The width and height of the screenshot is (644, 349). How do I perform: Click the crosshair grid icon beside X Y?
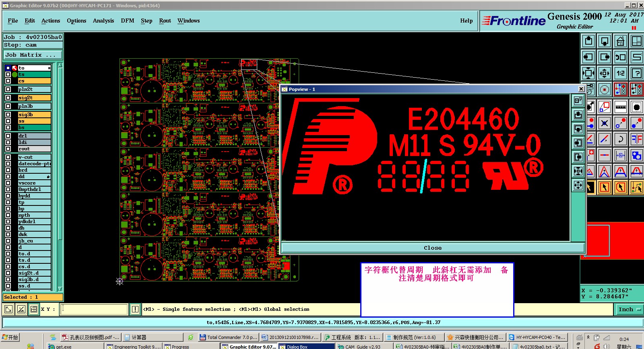click(34, 309)
